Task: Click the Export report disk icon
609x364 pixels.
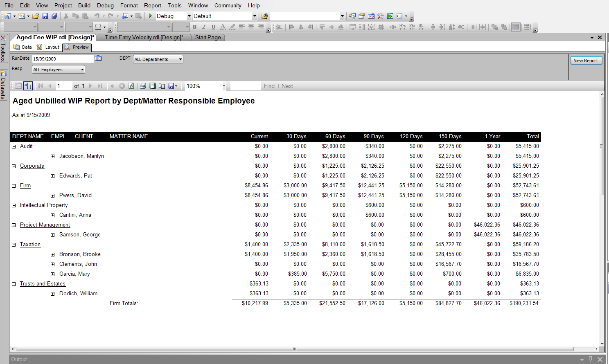Action: (171, 86)
